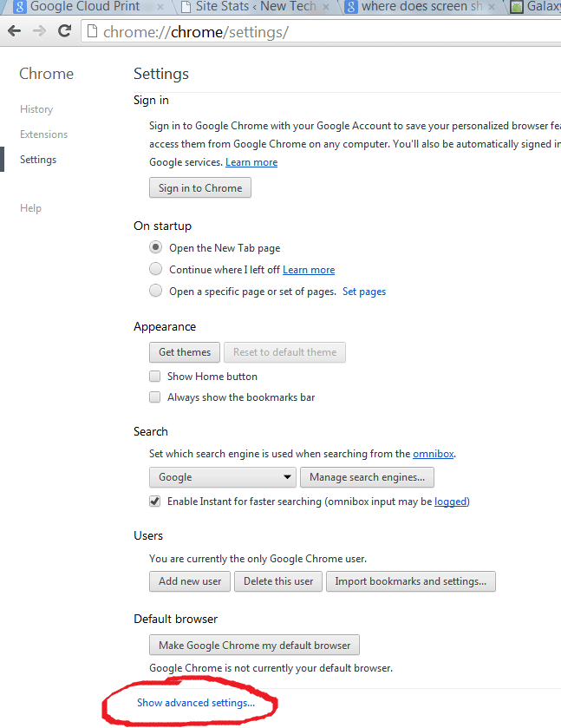Close the Google Cloud Print tab
Screen dimensions: 561x728
(160, 7)
